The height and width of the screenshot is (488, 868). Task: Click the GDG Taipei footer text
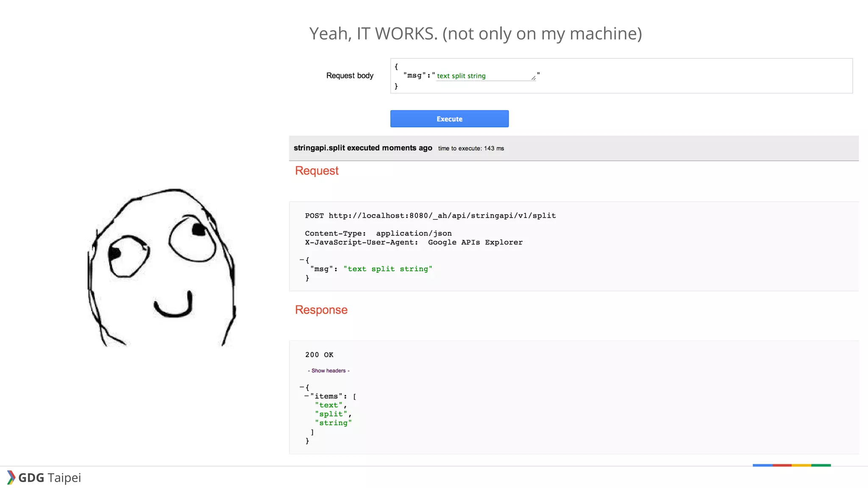50,478
